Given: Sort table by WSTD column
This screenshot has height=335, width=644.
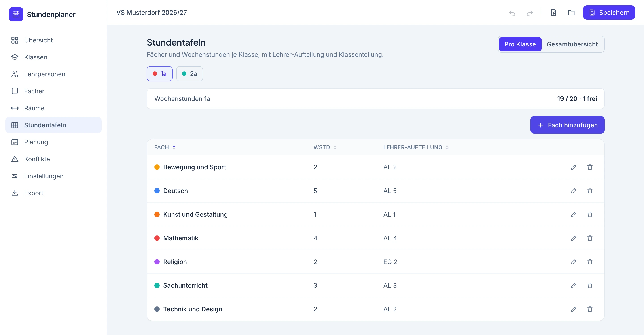Looking at the screenshot, I should pos(325,147).
